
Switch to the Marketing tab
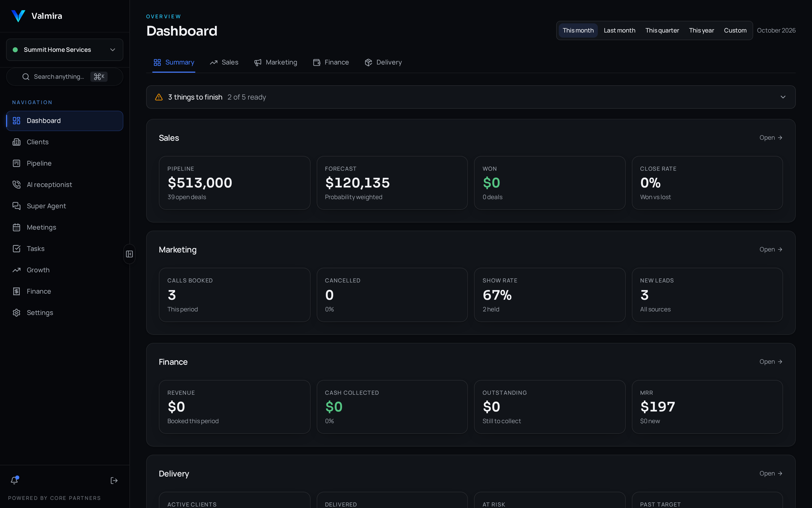[276, 62]
